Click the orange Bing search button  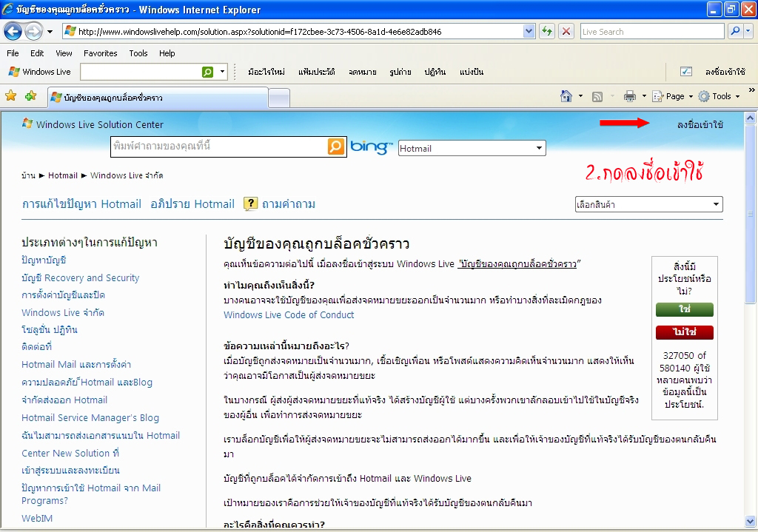[337, 147]
